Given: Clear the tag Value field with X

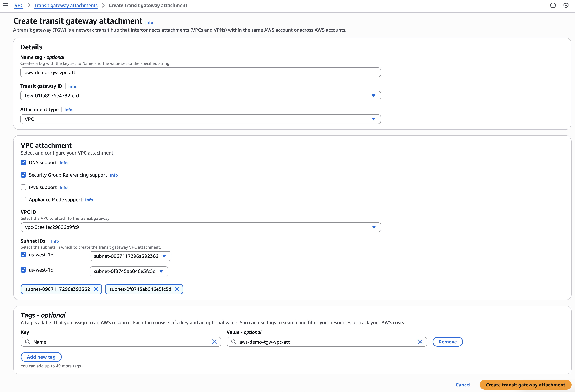Looking at the screenshot, I should (x=420, y=342).
